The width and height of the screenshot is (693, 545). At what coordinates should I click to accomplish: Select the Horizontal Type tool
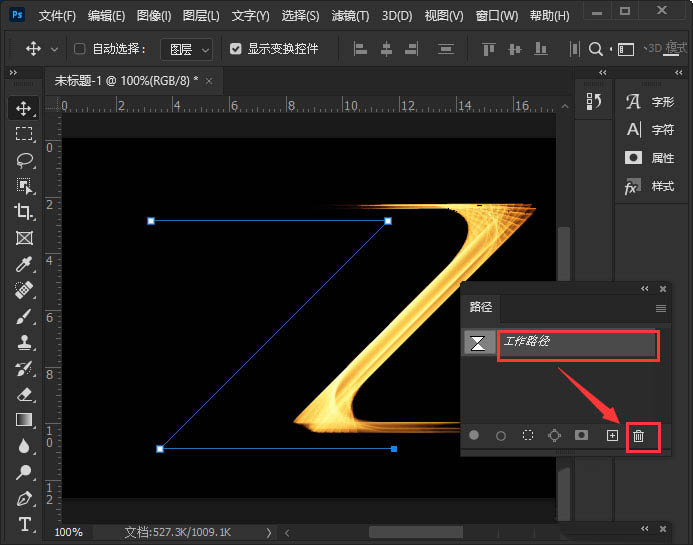pos(24,524)
